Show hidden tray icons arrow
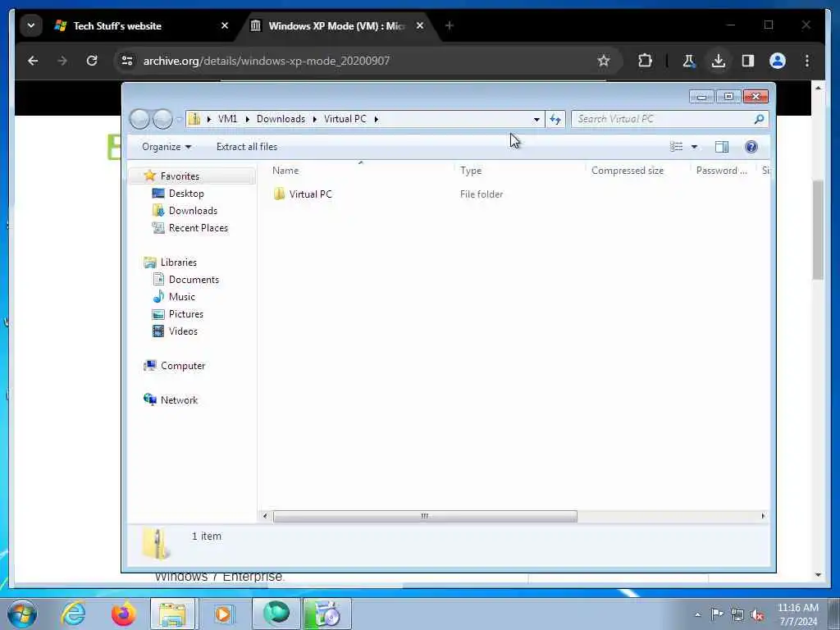The image size is (840, 630). click(697, 614)
